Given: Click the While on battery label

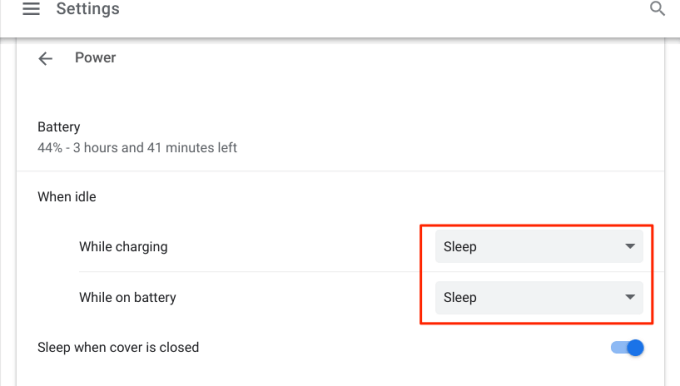Looking at the screenshot, I should [128, 297].
